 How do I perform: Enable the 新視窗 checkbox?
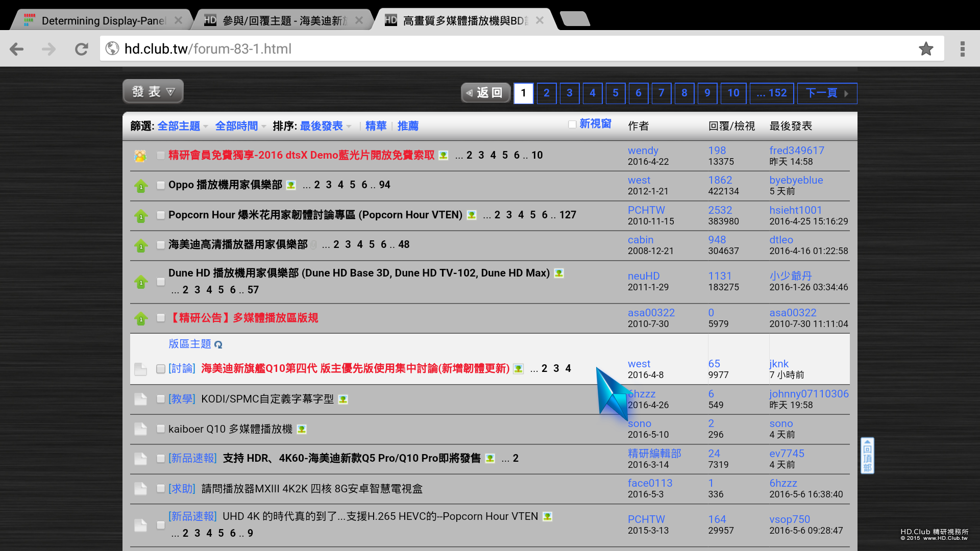pos(572,124)
